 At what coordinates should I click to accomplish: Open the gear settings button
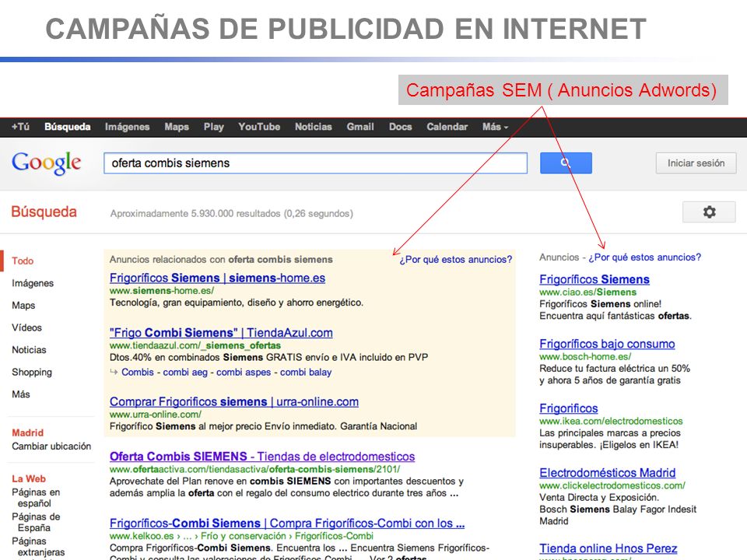[709, 212]
